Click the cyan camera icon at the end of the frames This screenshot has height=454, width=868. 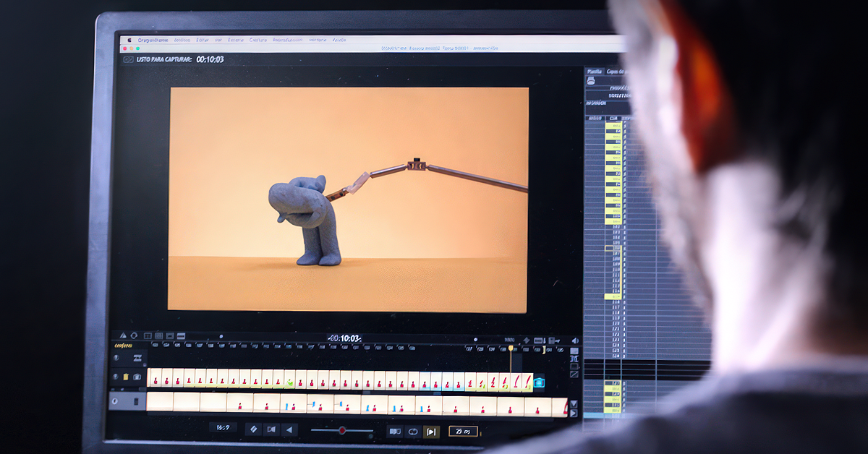[539, 382]
